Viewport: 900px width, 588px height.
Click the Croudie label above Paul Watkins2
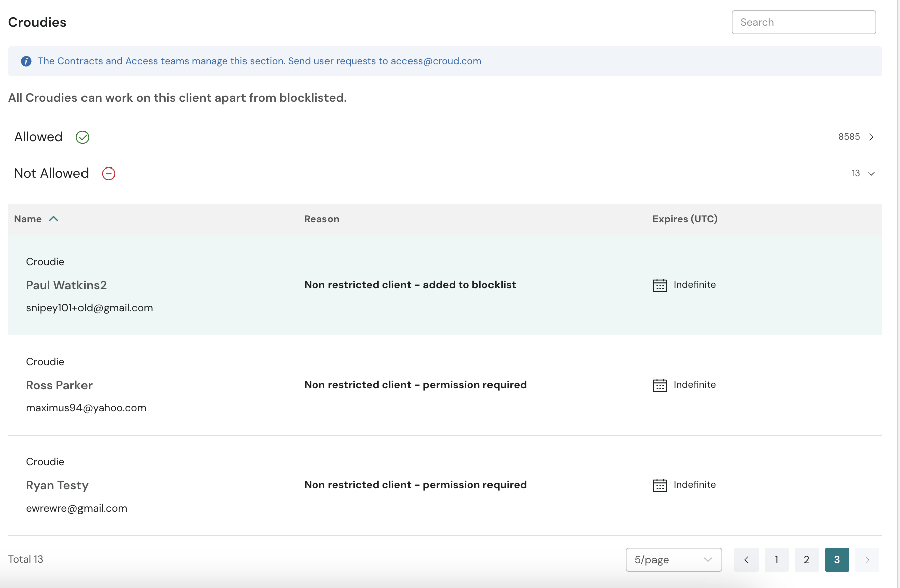click(45, 262)
